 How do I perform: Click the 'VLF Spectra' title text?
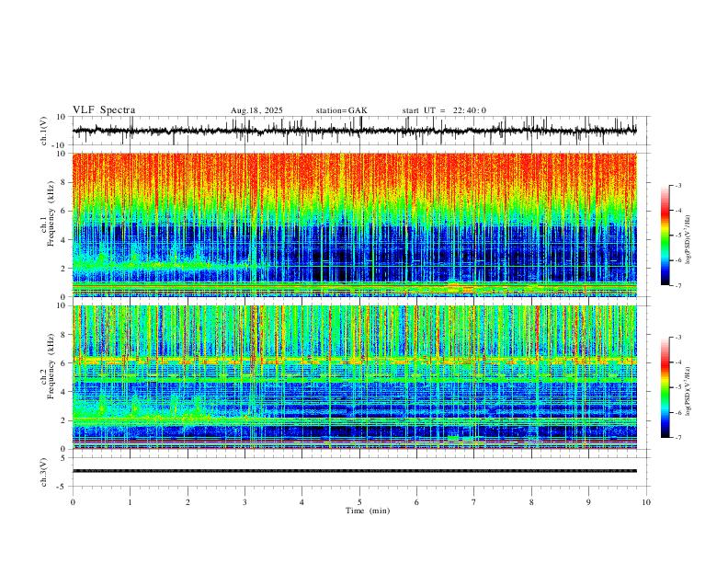point(104,110)
